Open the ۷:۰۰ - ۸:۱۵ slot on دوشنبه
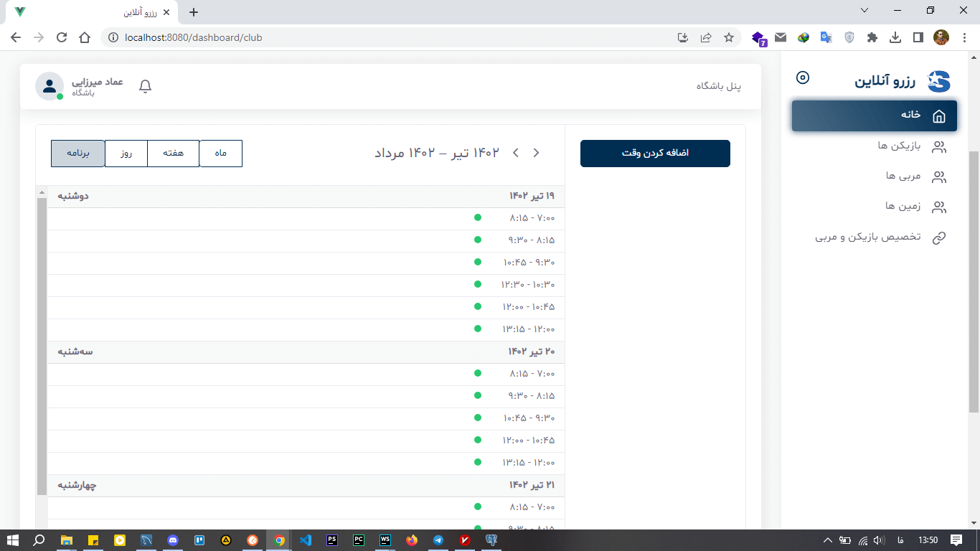The height and width of the screenshot is (551, 980). [306, 218]
